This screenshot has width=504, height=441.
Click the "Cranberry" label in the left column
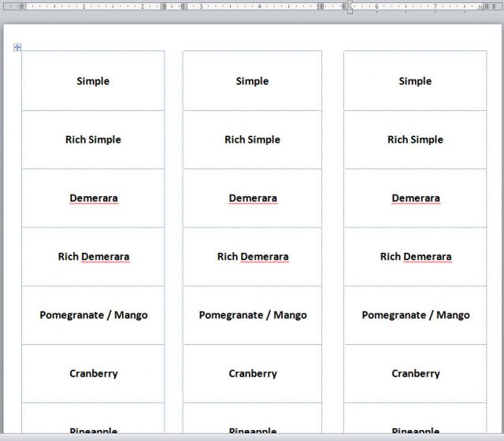(93, 373)
